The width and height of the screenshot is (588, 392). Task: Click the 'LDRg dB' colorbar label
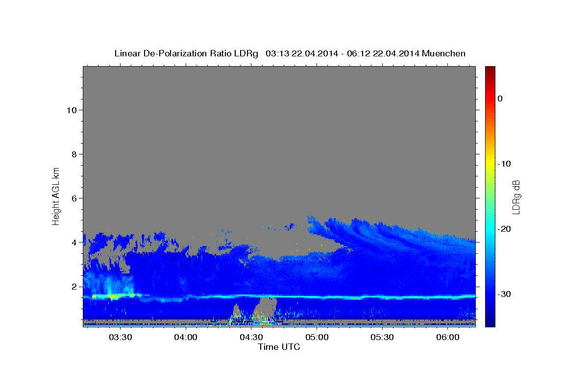pyautogui.click(x=515, y=197)
